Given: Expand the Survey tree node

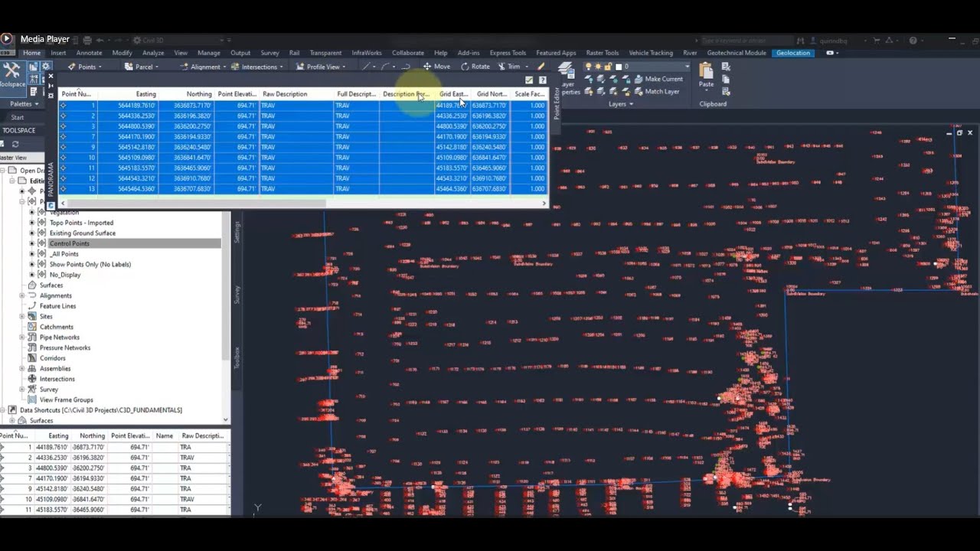Looking at the screenshot, I should [22, 389].
